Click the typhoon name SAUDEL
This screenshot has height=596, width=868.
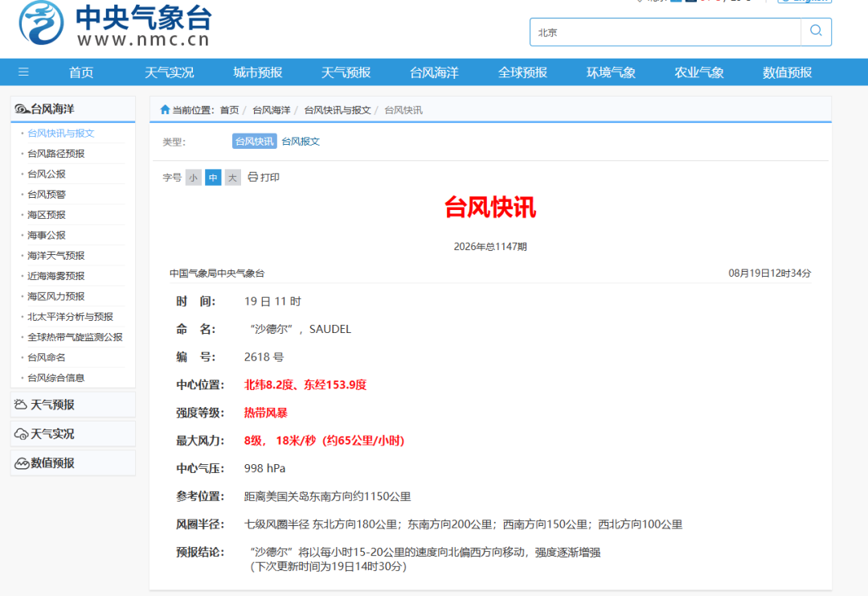pos(330,329)
